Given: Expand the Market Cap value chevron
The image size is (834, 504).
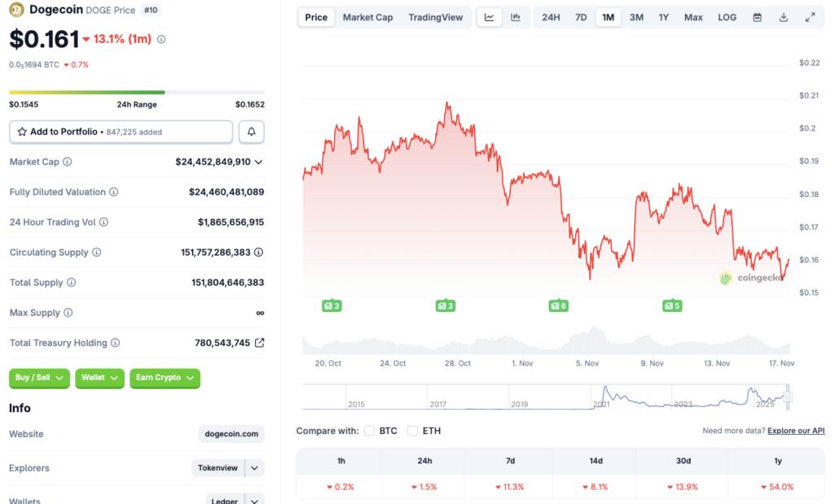Looking at the screenshot, I should [x=262, y=161].
